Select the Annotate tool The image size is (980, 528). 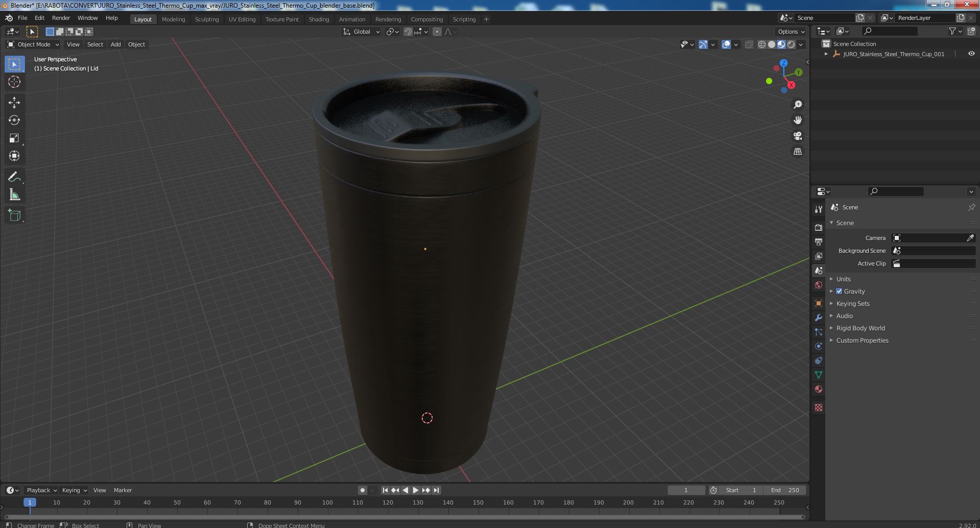pyautogui.click(x=14, y=177)
